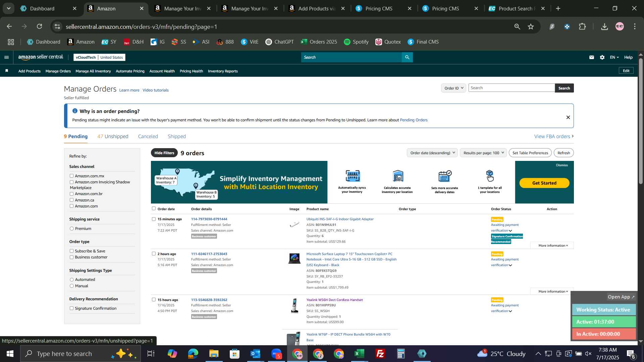Switch to the Canceled tab
644x362 pixels.
pos(148,136)
